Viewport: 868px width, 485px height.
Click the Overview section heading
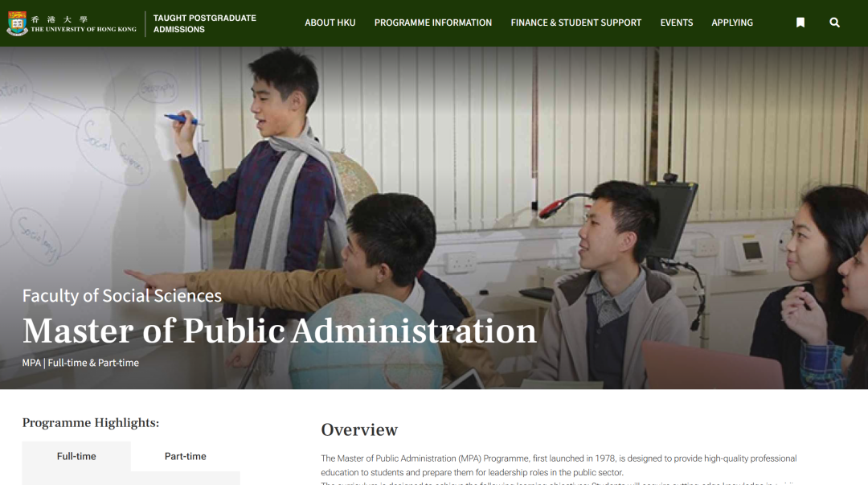pos(359,430)
